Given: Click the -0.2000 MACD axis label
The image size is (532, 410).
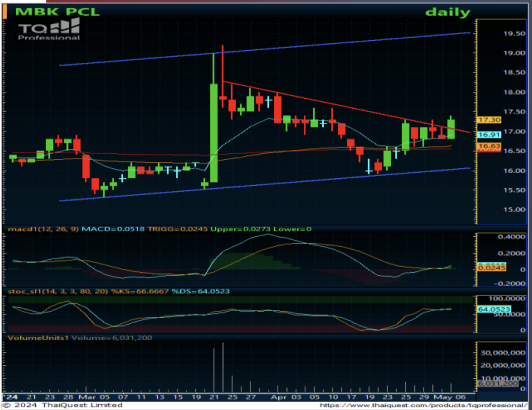Looking at the screenshot, I should (x=510, y=283).
